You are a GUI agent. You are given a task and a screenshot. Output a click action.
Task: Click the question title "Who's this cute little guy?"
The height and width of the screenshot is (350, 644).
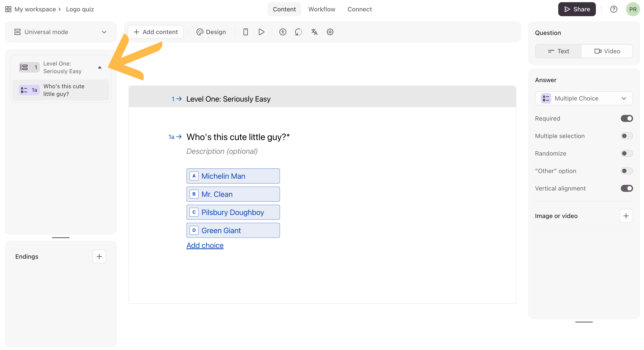238,137
